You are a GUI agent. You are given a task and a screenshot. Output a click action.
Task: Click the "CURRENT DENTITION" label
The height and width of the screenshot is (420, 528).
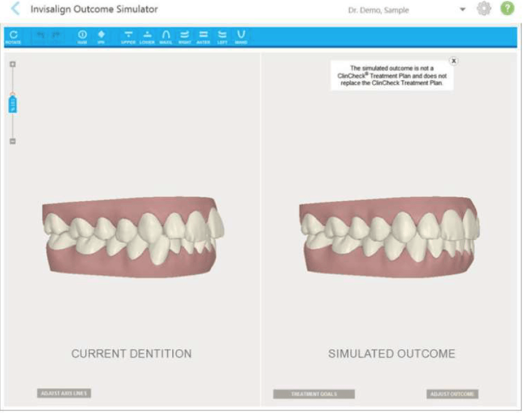click(131, 353)
